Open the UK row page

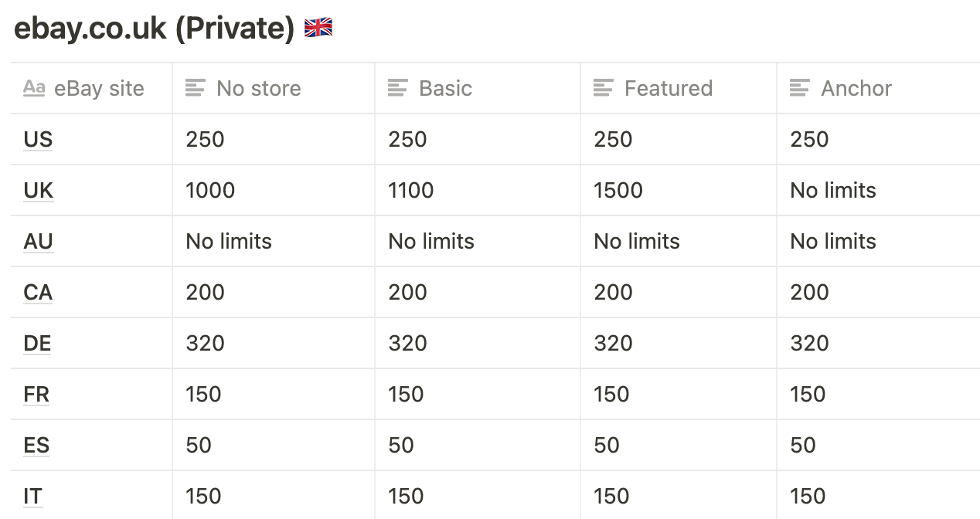39,190
